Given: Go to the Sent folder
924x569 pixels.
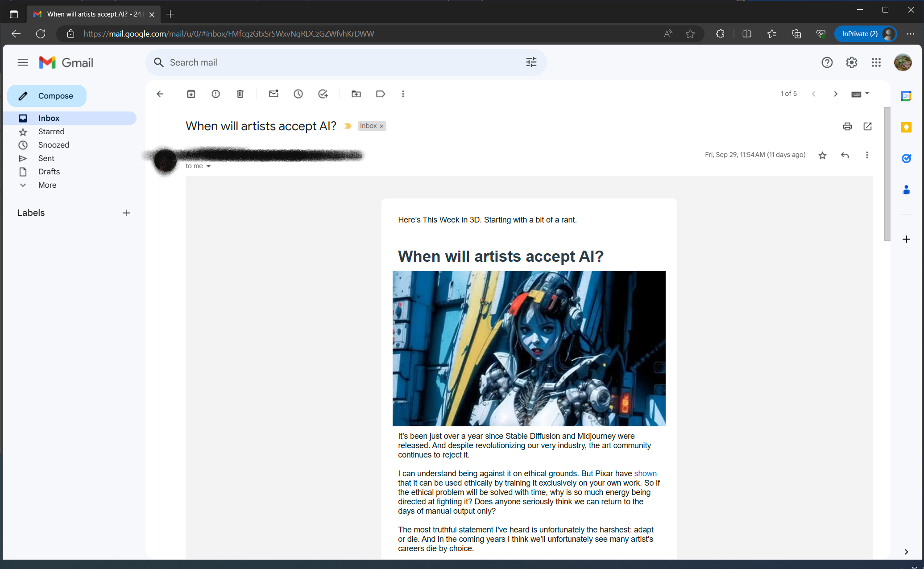Looking at the screenshot, I should tap(46, 158).
